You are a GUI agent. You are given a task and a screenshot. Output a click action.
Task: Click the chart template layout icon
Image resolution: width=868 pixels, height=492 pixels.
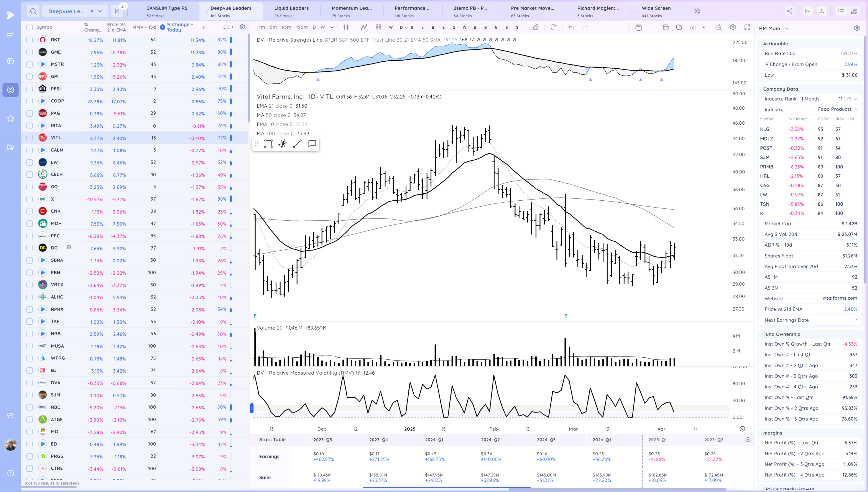(666, 27)
